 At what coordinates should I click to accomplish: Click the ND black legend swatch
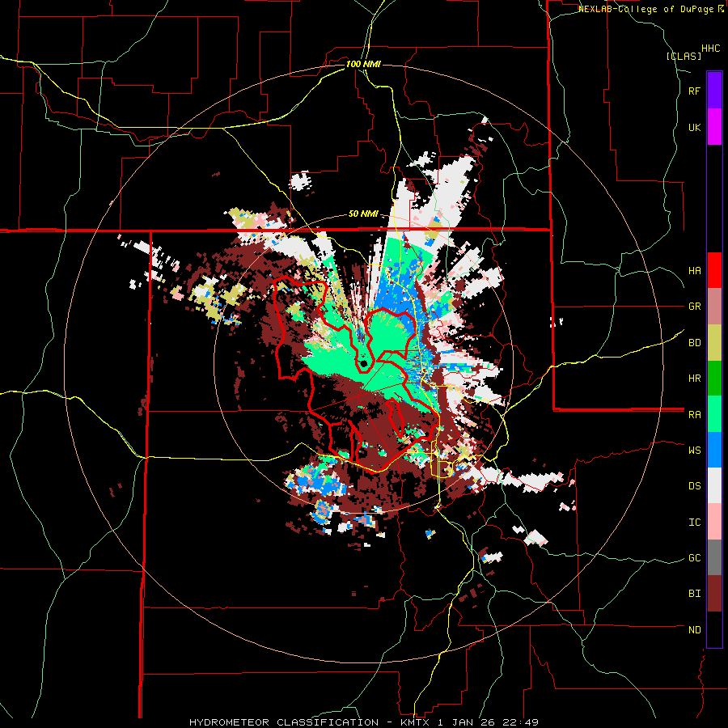point(714,629)
